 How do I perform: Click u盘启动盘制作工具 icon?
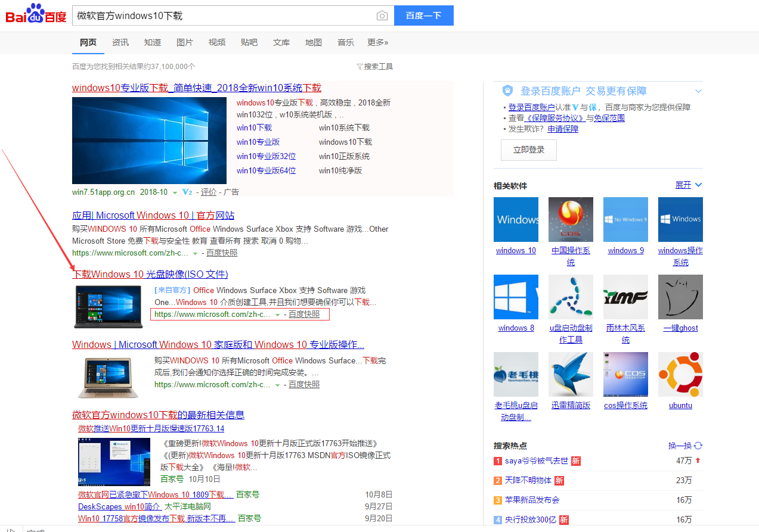click(571, 297)
